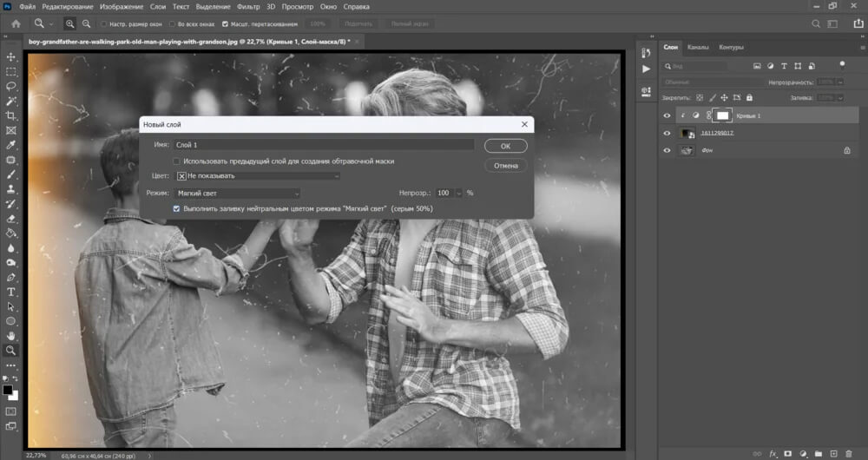Screen dimensions: 868x460
Task: Click the Отмена button
Action: pos(505,165)
